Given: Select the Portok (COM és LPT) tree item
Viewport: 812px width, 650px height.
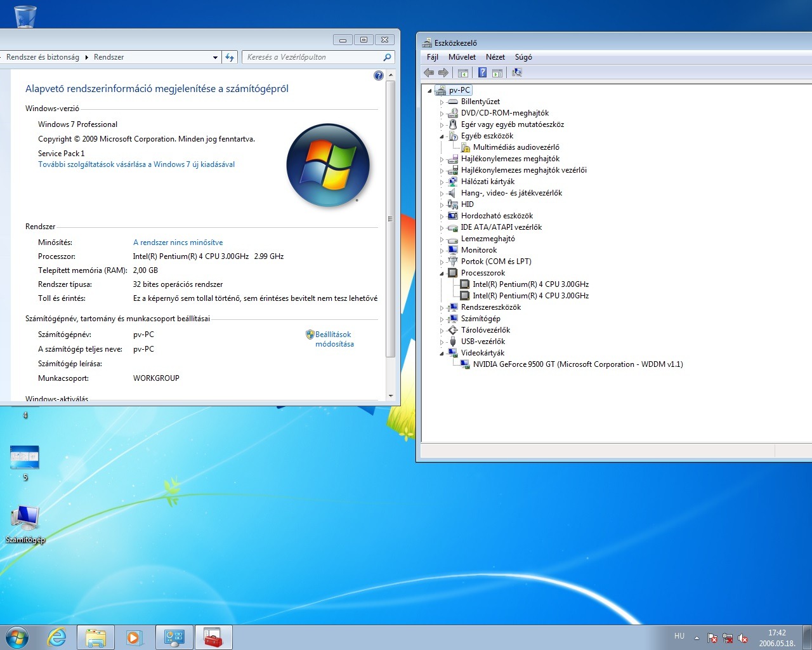Looking at the screenshot, I should click(496, 262).
